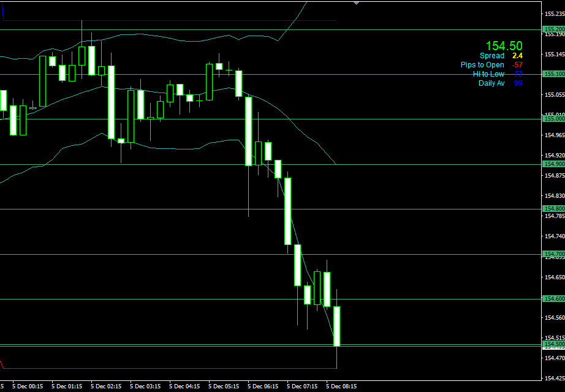565x392 pixels.
Task: Click the 5 Dec 04:15 time label
Action: [x=186, y=386]
